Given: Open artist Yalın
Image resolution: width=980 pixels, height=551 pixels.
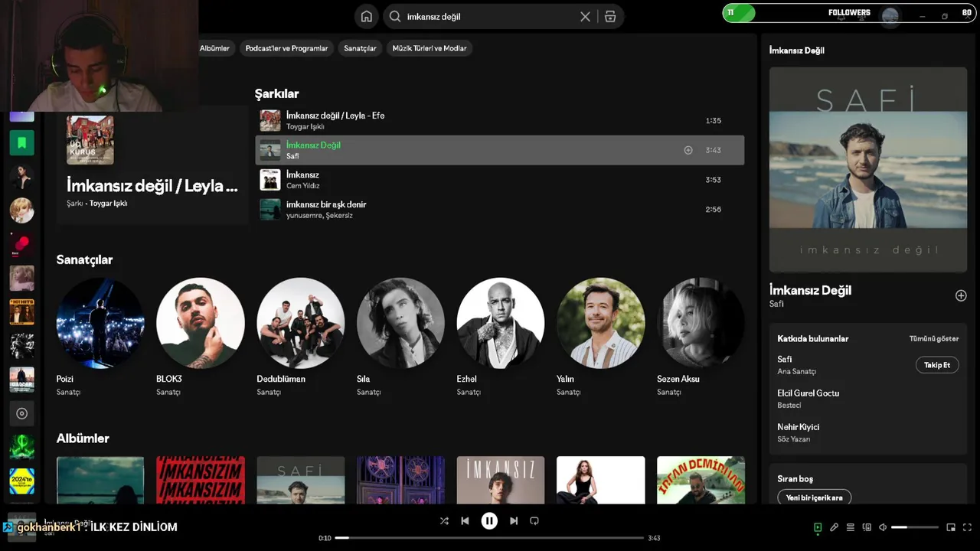Looking at the screenshot, I should (601, 323).
